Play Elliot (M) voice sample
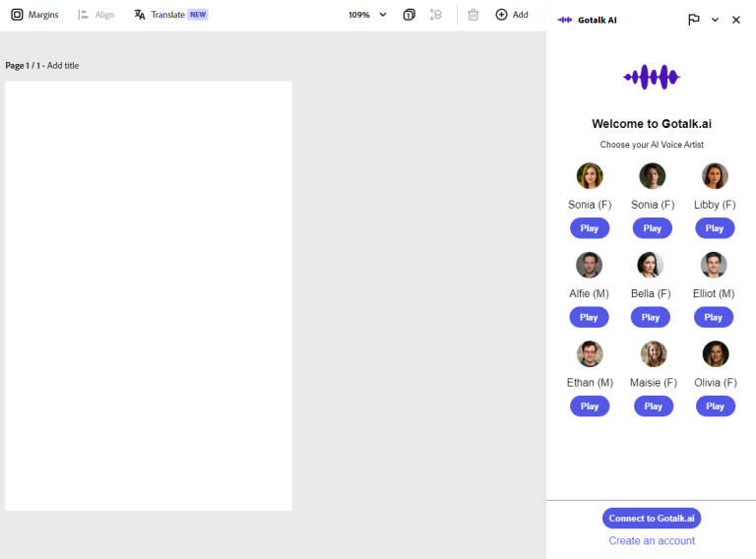The width and height of the screenshot is (756, 559). pos(713,317)
